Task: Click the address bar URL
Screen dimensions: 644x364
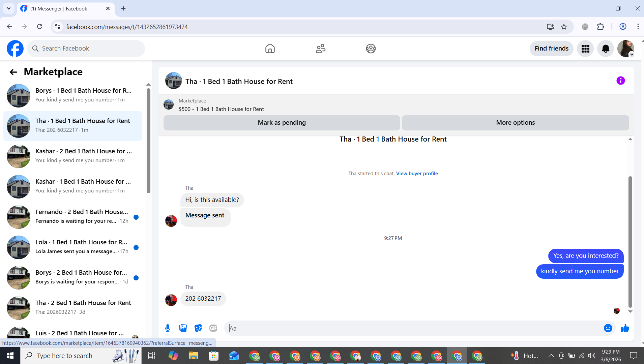Action: point(127,27)
